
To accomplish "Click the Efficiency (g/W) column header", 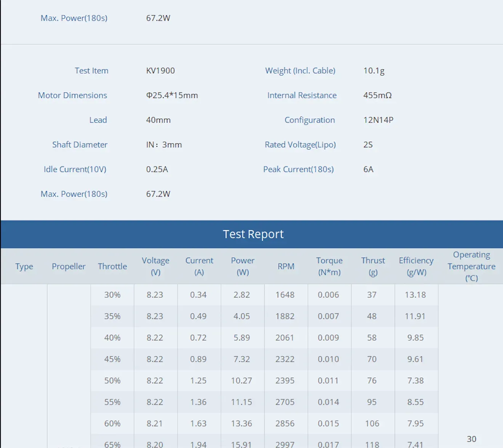I will click(416, 266).
